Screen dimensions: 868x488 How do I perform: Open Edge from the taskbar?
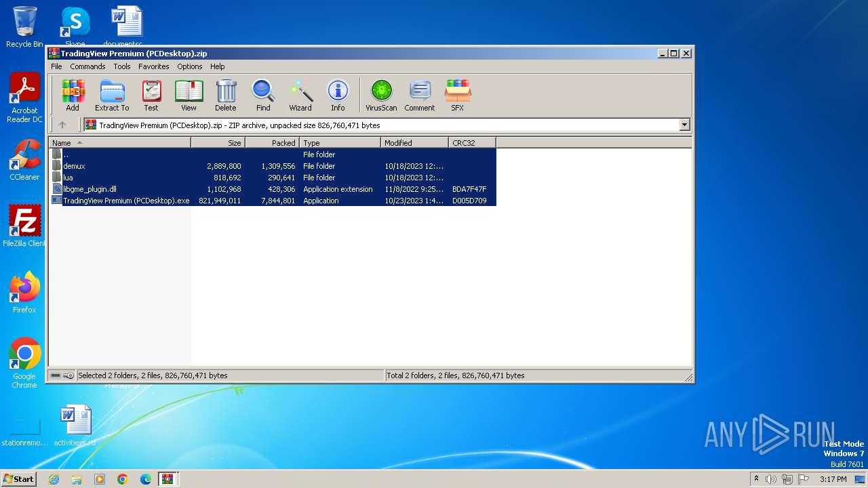[x=146, y=479]
